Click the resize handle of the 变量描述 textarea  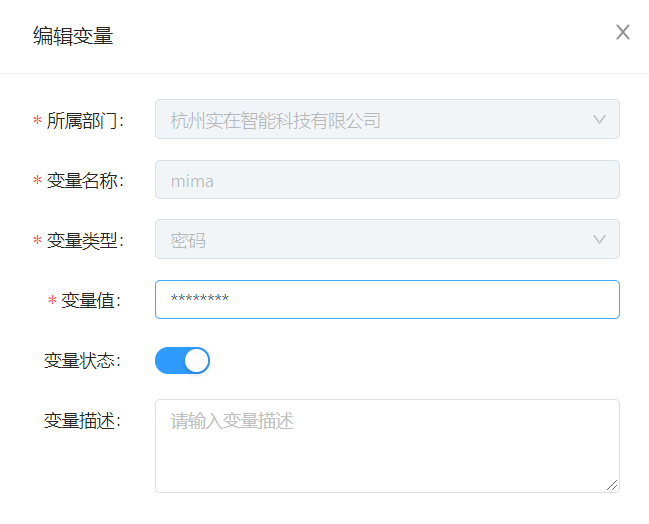612,485
